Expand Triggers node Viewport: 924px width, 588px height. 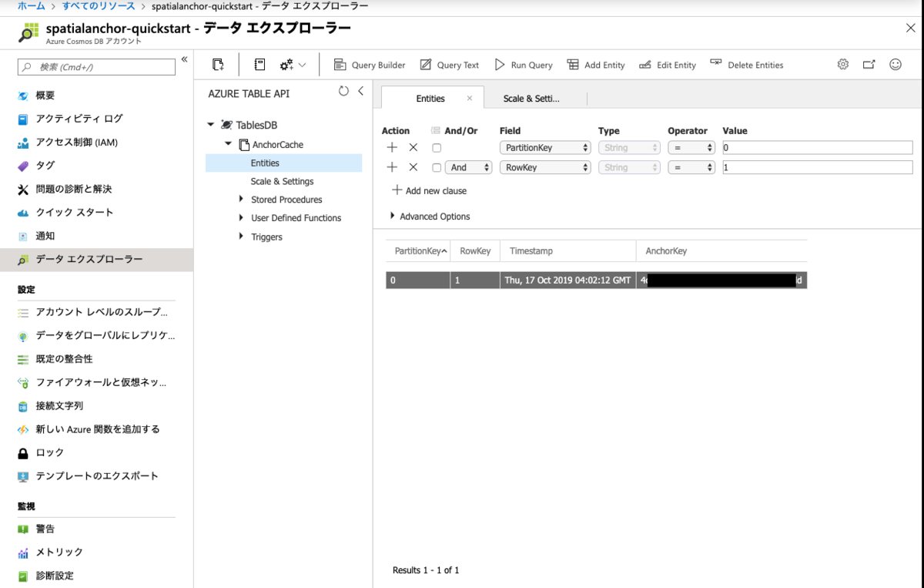(242, 237)
